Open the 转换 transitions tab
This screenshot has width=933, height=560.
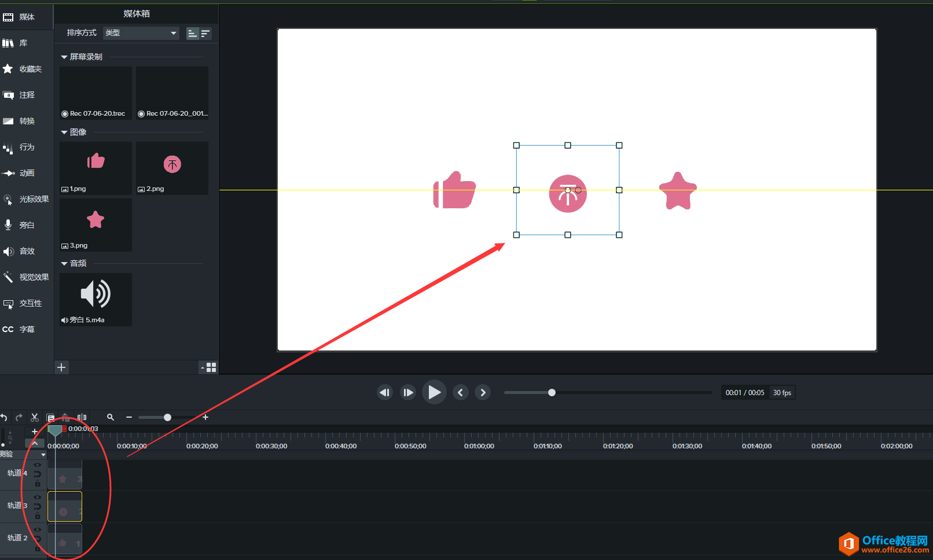tap(27, 121)
